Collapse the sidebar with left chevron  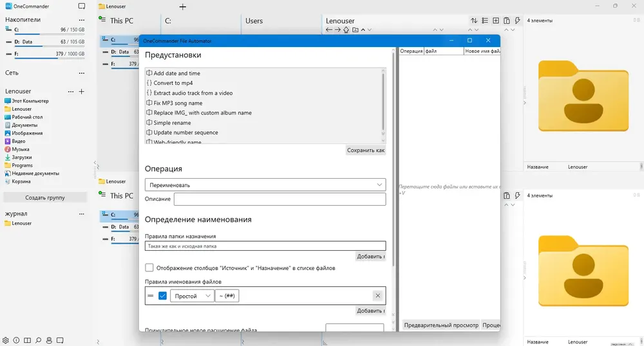coord(95,163)
